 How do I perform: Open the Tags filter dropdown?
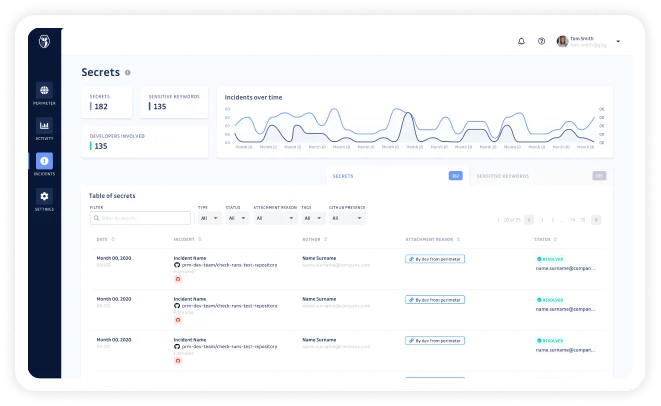point(313,218)
